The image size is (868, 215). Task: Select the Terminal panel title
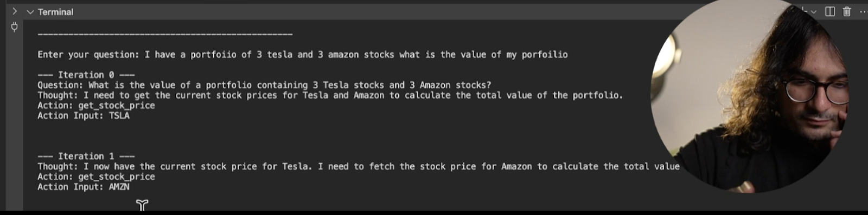point(55,11)
